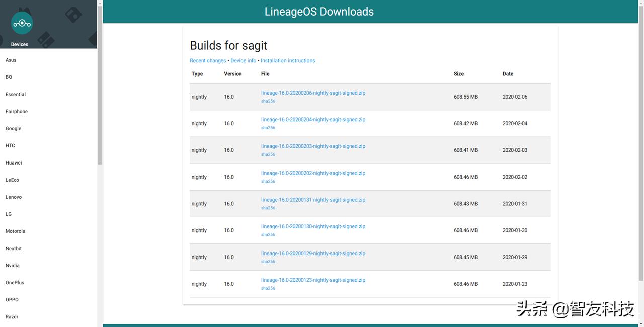Select Google in the vendor list
Screen dimensions: 644x327
(13, 128)
